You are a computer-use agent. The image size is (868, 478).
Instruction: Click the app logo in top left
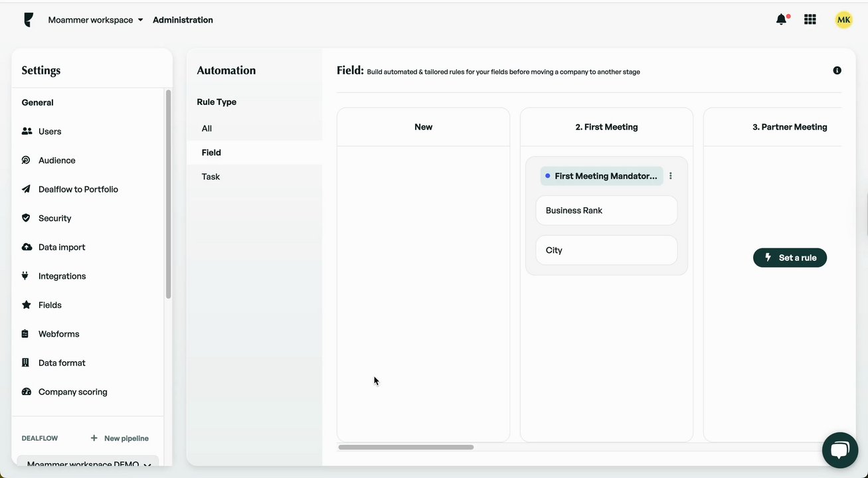pyautogui.click(x=28, y=20)
